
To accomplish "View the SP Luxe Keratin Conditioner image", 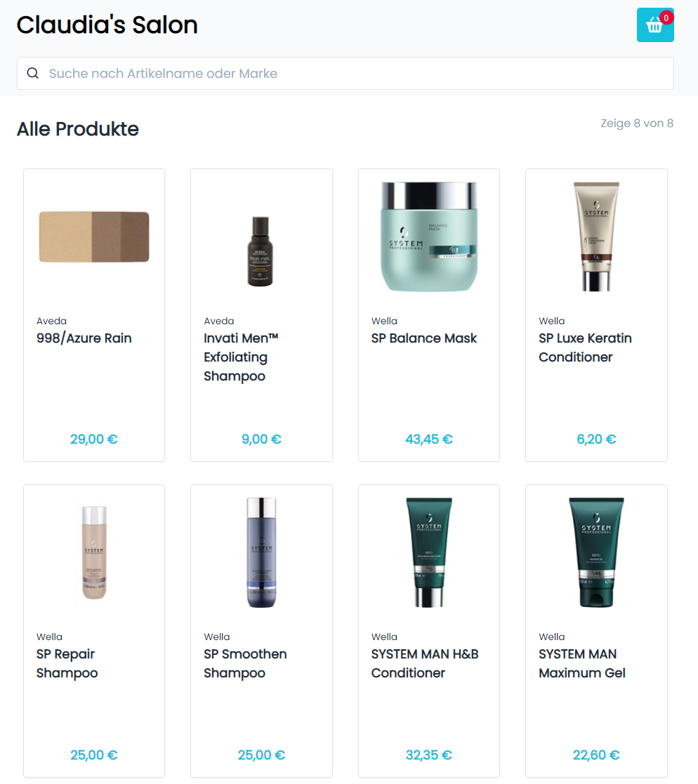I will [596, 237].
